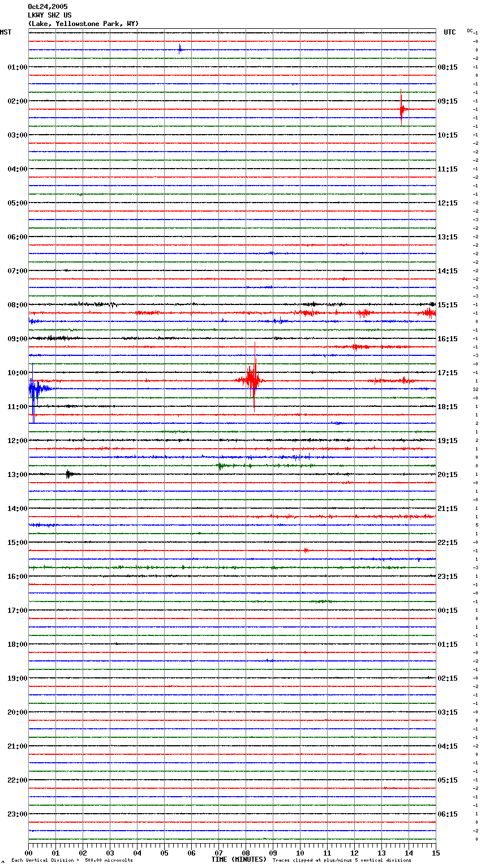This screenshot has height=868, width=481.
Task: Click the TIME (MINUTES) axis title
Action: tap(239, 860)
